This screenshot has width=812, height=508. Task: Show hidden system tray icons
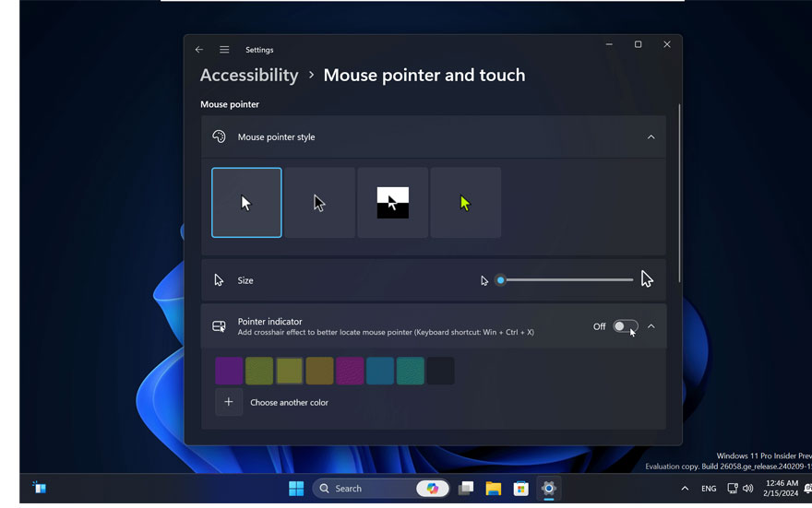click(x=685, y=489)
